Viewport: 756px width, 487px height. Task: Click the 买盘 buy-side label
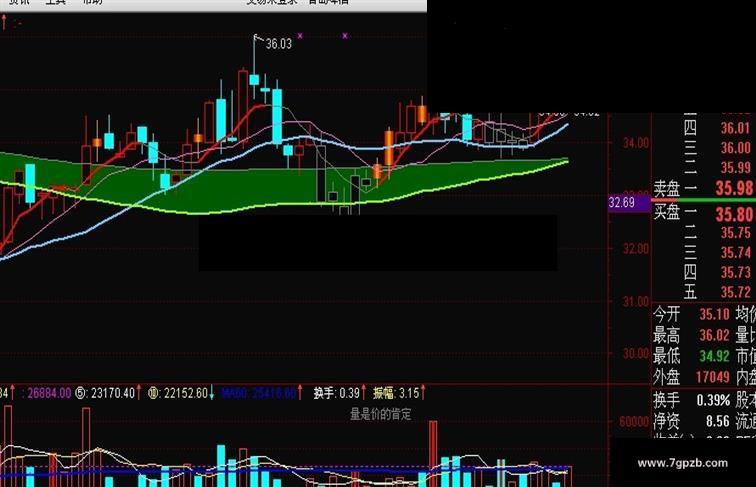(x=667, y=211)
